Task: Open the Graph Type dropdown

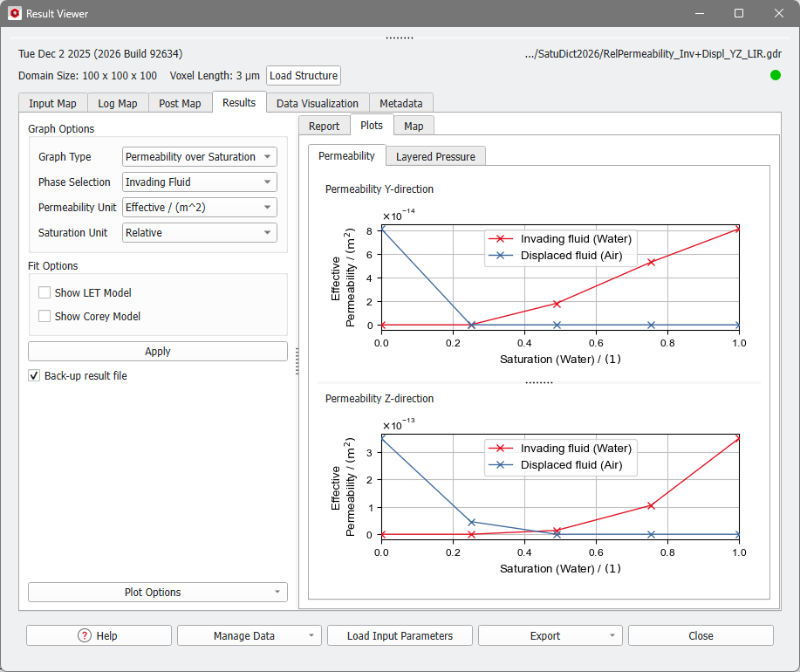Action: point(199,156)
